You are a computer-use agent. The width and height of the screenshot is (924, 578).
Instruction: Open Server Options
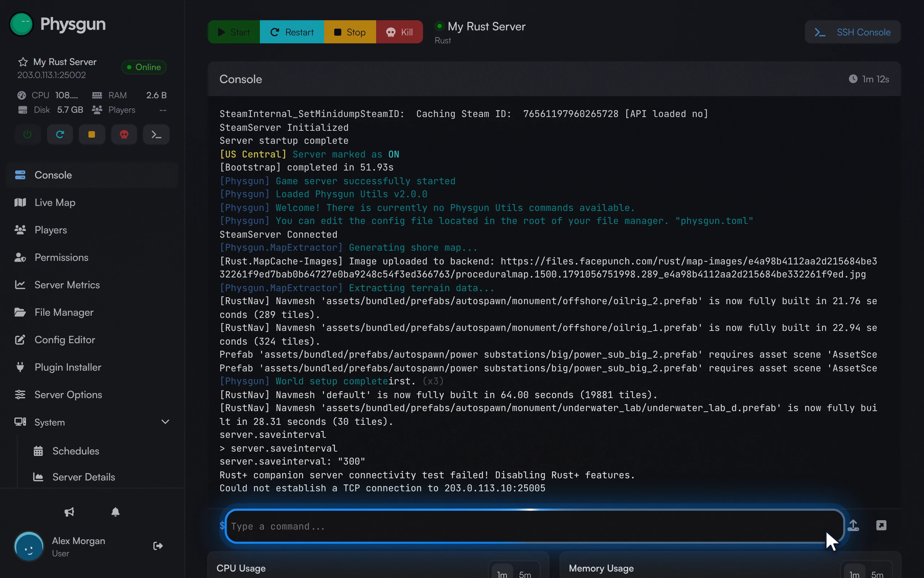92,395
